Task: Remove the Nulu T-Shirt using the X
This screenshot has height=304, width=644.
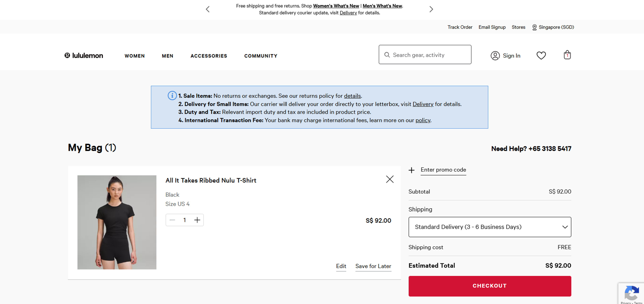Action: click(389, 179)
